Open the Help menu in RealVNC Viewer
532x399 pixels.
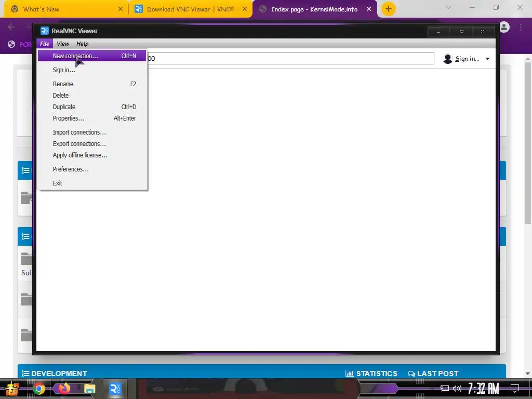tap(82, 44)
